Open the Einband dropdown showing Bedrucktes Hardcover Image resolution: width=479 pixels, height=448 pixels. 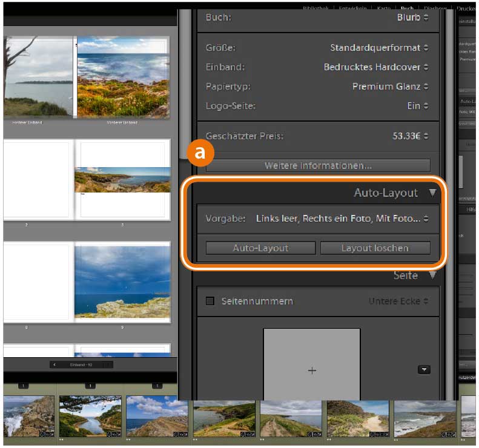tap(376, 67)
